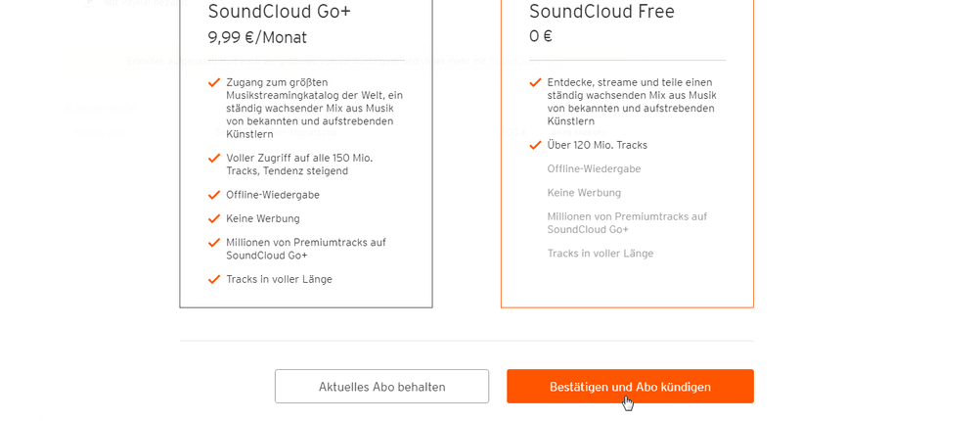Click checkmark beside 'Millionen von Premiumtracks' in Go+
This screenshot has width=980, height=421.
pos(214,243)
